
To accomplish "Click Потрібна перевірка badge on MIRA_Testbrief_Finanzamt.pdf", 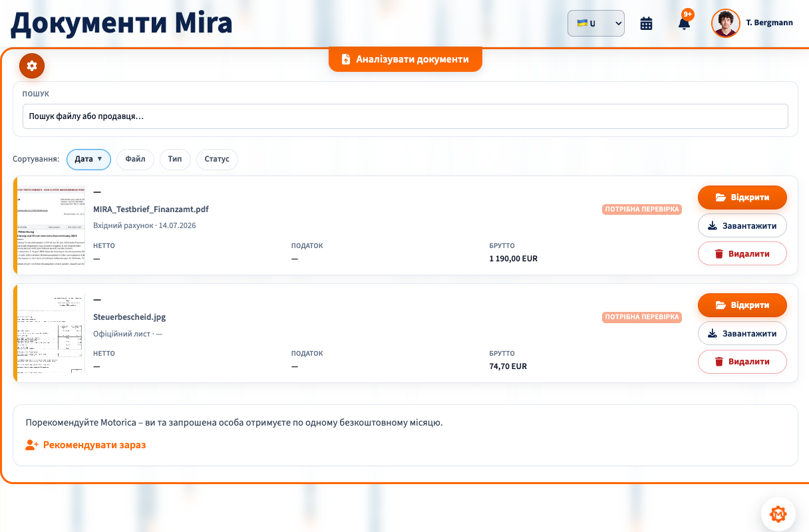I will 642,209.
